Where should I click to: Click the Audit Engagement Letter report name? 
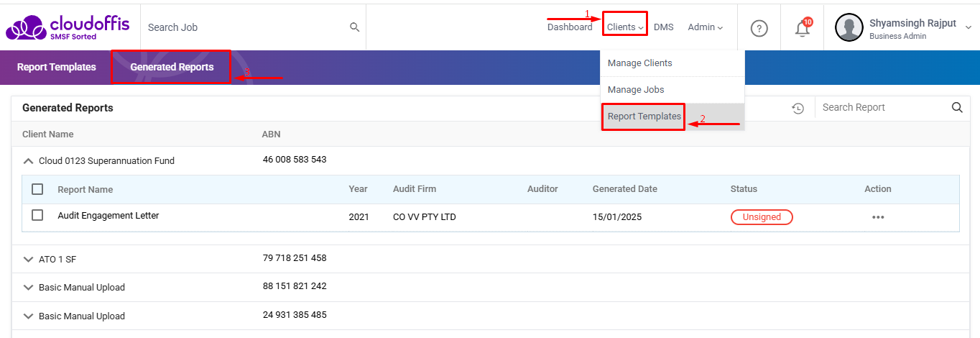[x=108, y=216]
